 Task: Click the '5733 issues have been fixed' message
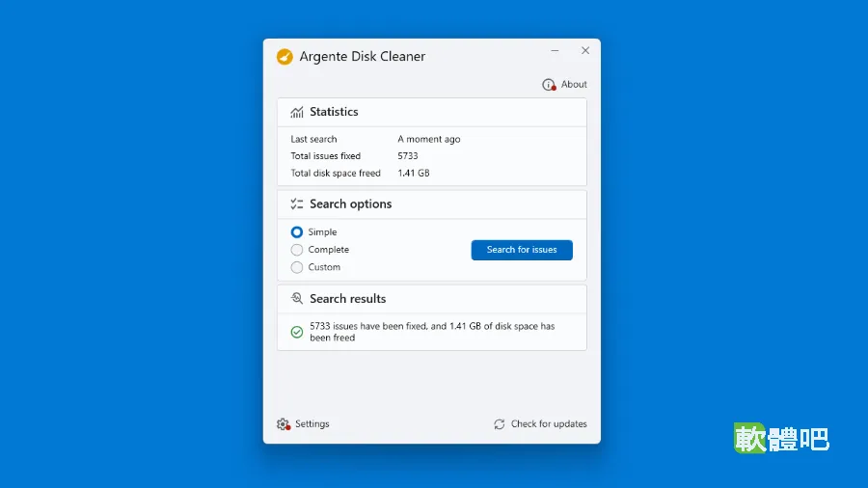click(432, 332)
